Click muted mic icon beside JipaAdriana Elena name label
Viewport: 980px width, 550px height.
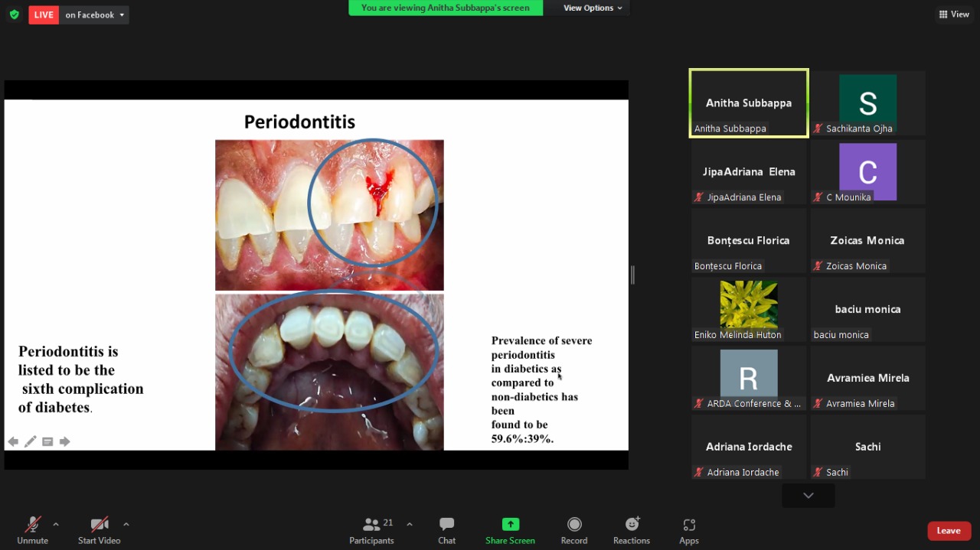coord(699,197)
